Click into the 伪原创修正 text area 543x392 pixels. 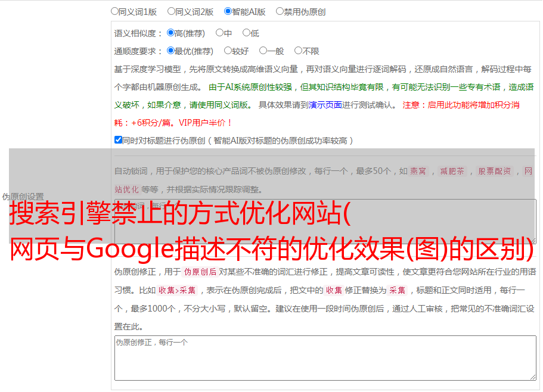point(325,358)
